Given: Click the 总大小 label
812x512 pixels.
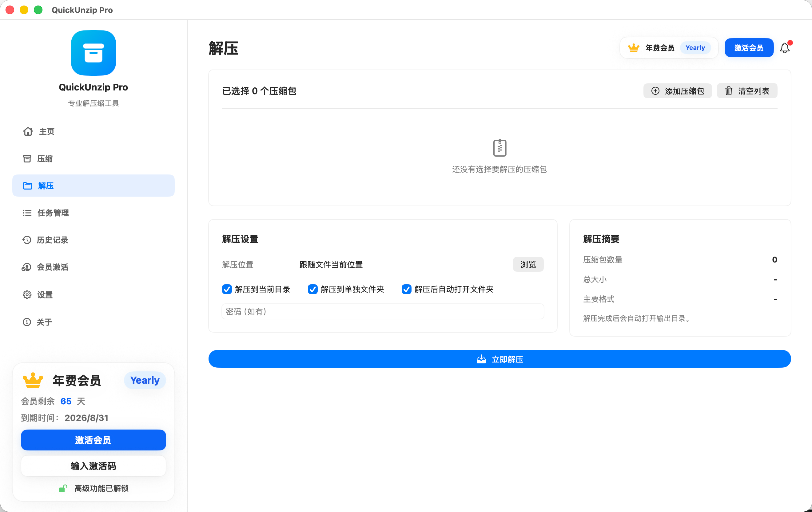Looking at the screenshot, I should (x=595, y=279).
